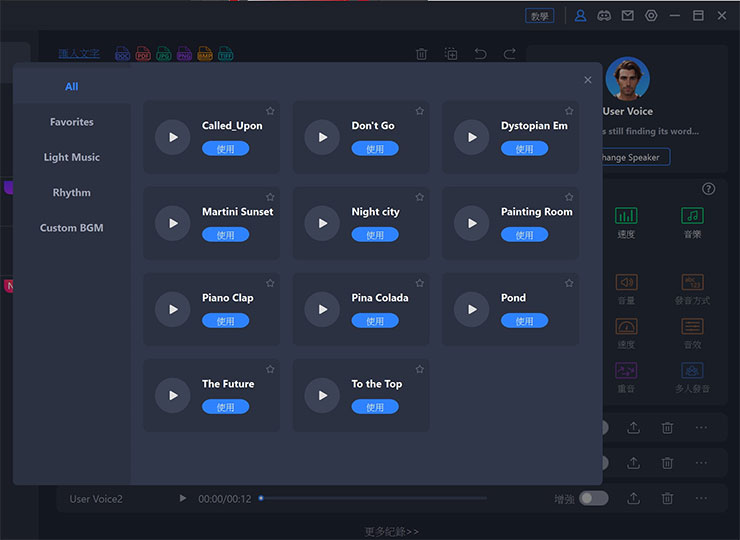Screen dimensions: 740x540
Task: Favorite the Don't Go track star
Action: point(419,111)
